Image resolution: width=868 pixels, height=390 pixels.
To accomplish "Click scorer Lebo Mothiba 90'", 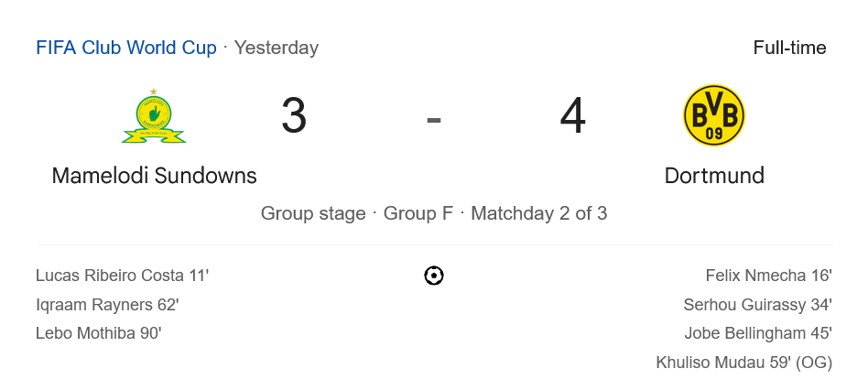I will [99, 333].
